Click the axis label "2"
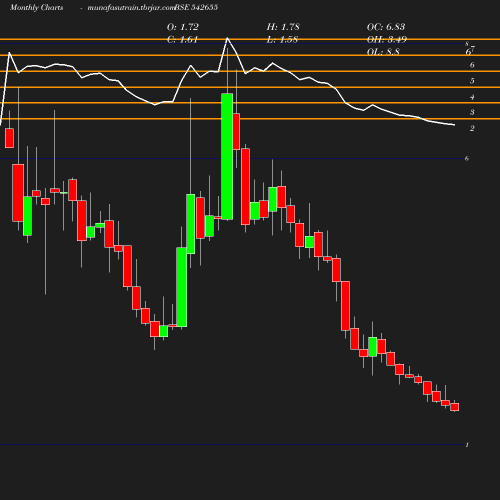This screenshot has height=500, width=500. (472, 128)
